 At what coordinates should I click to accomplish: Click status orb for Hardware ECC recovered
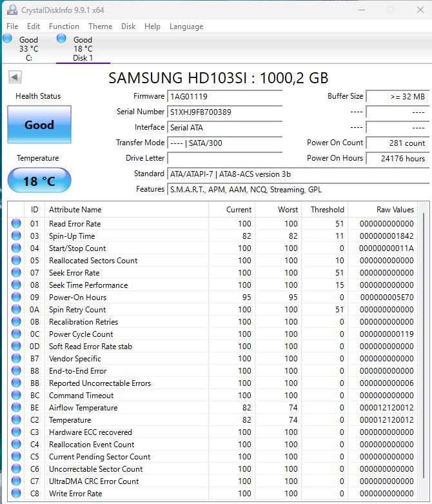pyautogui.click(x=16, y=432)
